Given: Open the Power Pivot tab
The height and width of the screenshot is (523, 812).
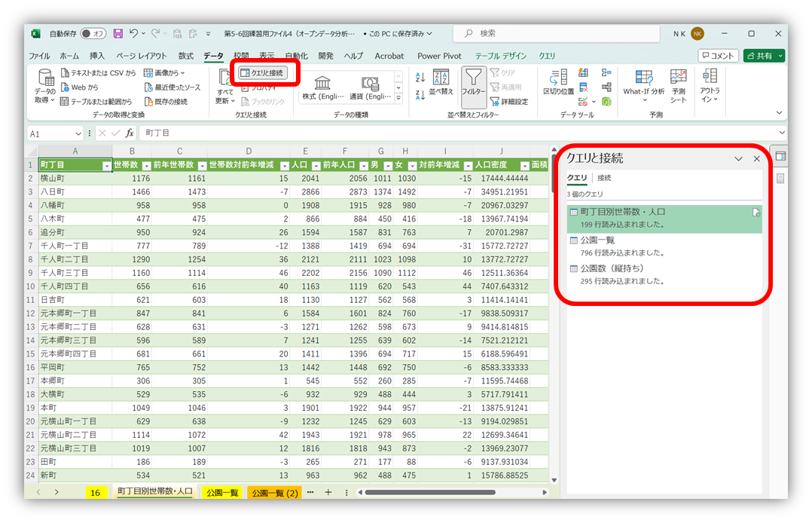Looking at the screenshot, I should 439,56.
